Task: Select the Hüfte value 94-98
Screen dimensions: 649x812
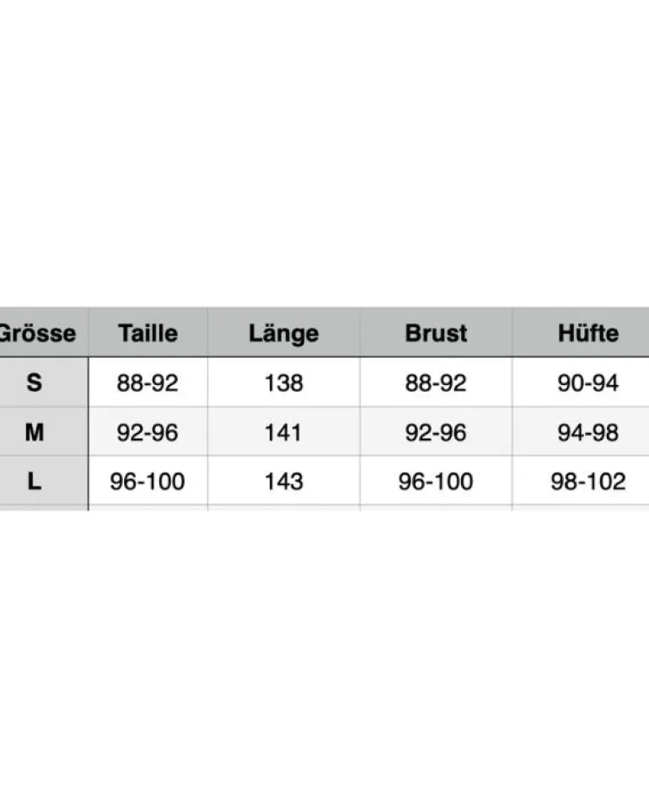Action: [x=588, y=432]
